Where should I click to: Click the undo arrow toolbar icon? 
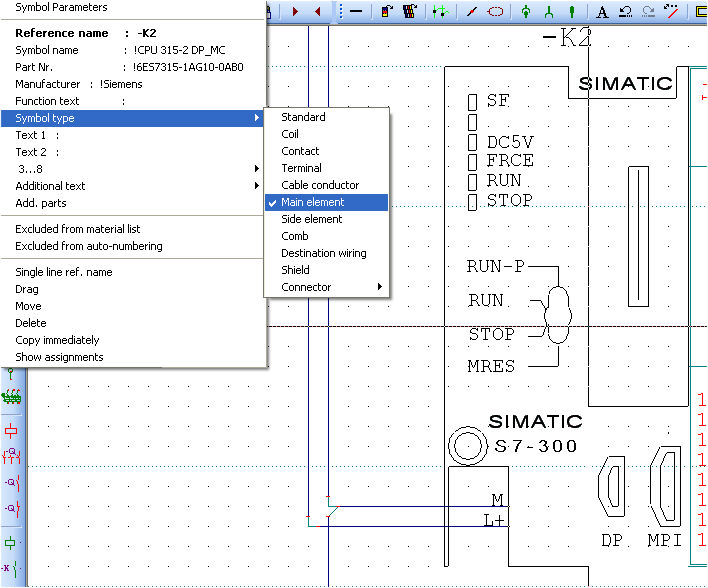[625, 11]
